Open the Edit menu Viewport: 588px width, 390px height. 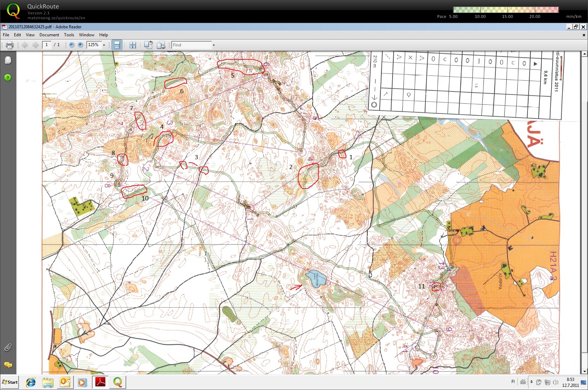17,35
